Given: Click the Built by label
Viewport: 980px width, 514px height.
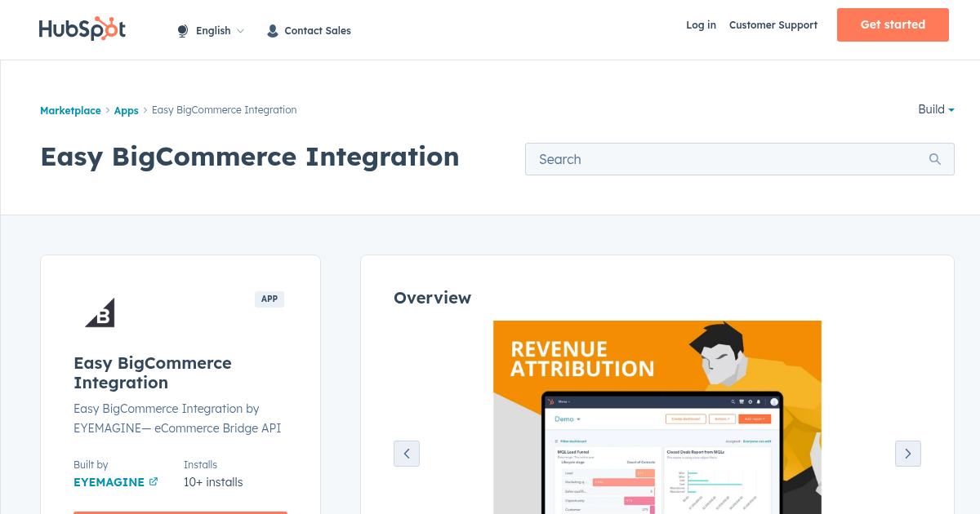Looking at the screenshot, I should [91, 464].
